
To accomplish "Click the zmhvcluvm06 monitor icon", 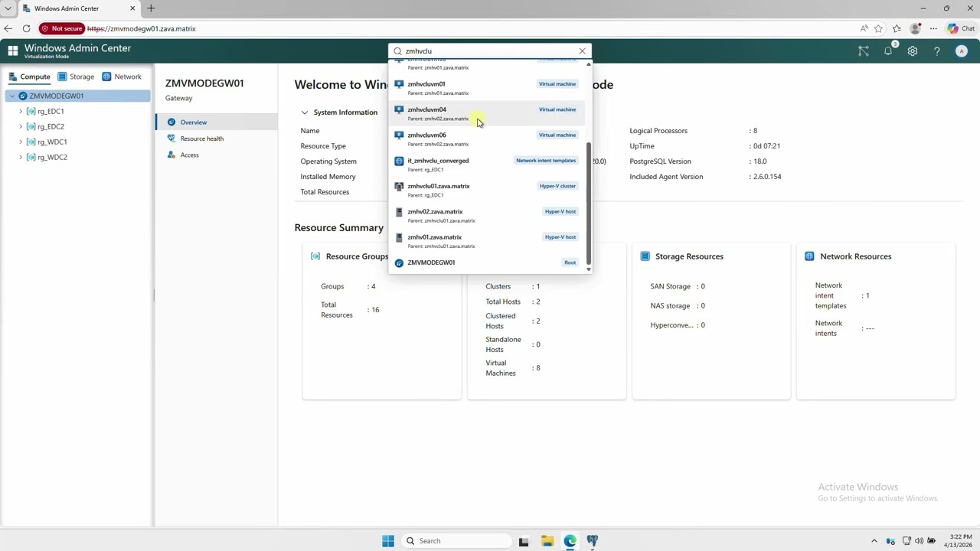I will (399, 135).
